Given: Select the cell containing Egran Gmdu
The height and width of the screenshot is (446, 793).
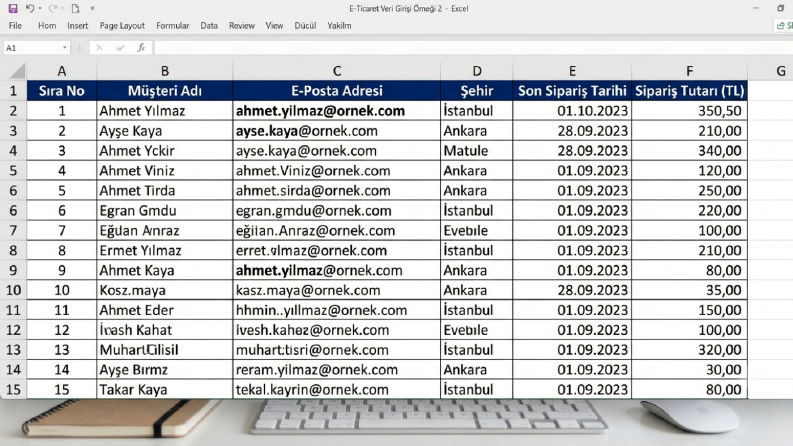Looking at the screenshot, I should point(165,210).
